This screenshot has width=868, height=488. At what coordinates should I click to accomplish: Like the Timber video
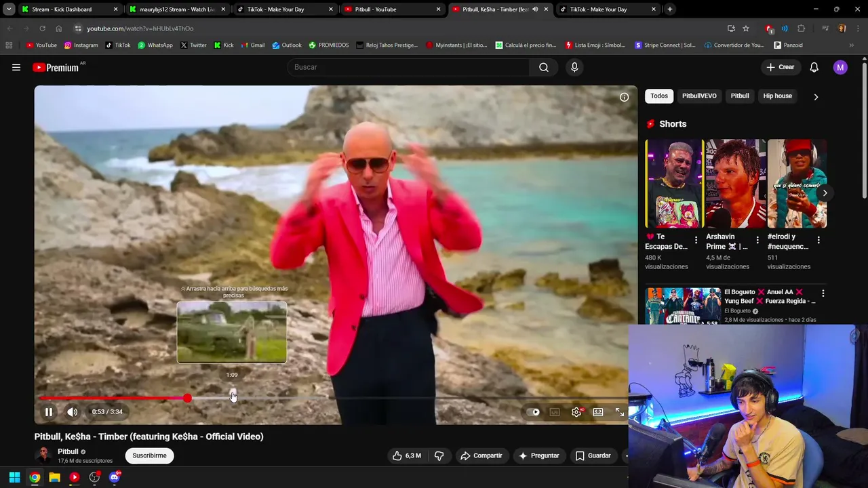(x=406, y=455)
